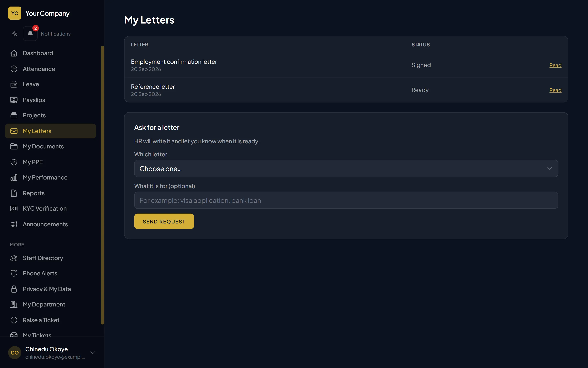Click the Projects briefcase icon
The image size is (588, 368).
click(14, 115)
